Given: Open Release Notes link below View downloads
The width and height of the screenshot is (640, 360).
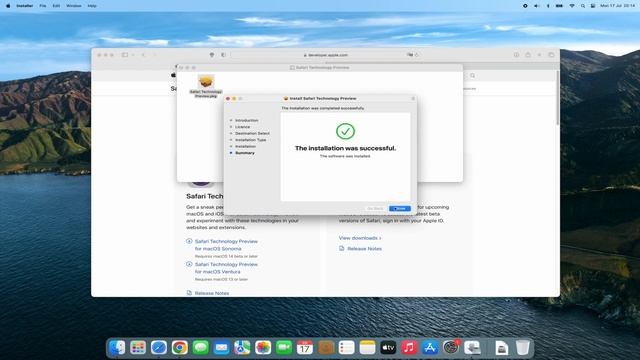Looking at the screenshot, I should [x=364, y=249].
